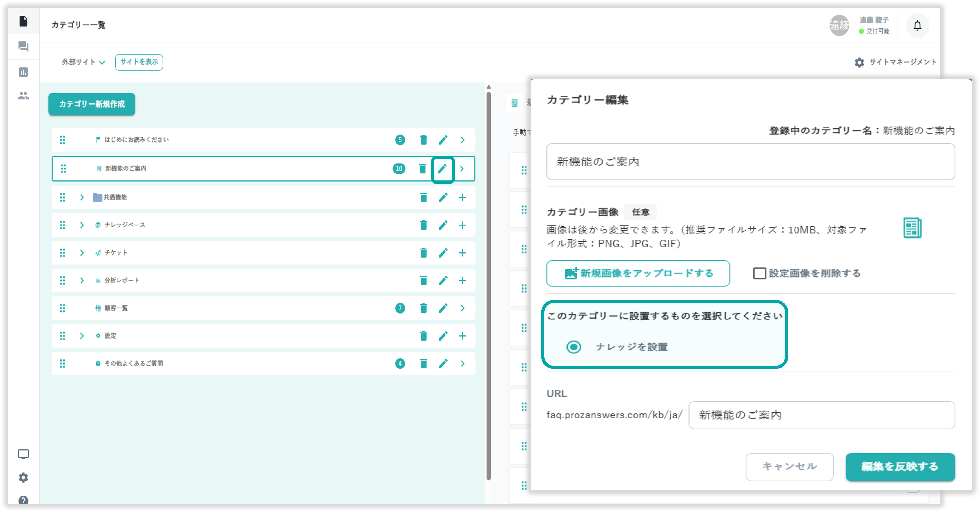
Task: Click the サイトマネージメント gear icon
Action: tap(859, 63)
